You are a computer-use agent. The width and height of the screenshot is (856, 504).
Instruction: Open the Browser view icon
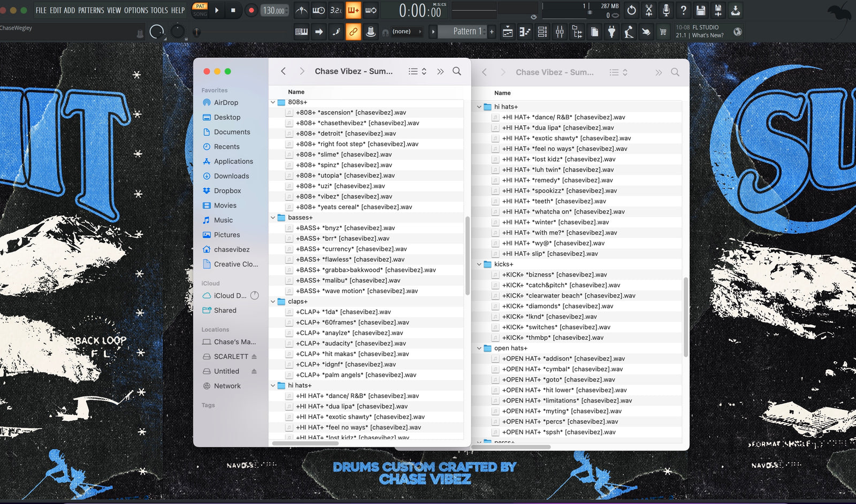[x=577, y=32]
